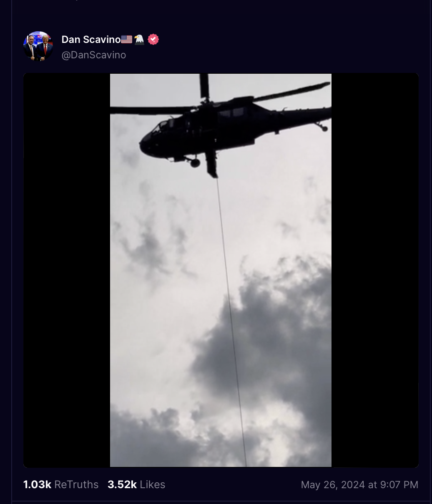Click the left black letterbox area
Screen dimensions: 432x504
tap(67, 270)
